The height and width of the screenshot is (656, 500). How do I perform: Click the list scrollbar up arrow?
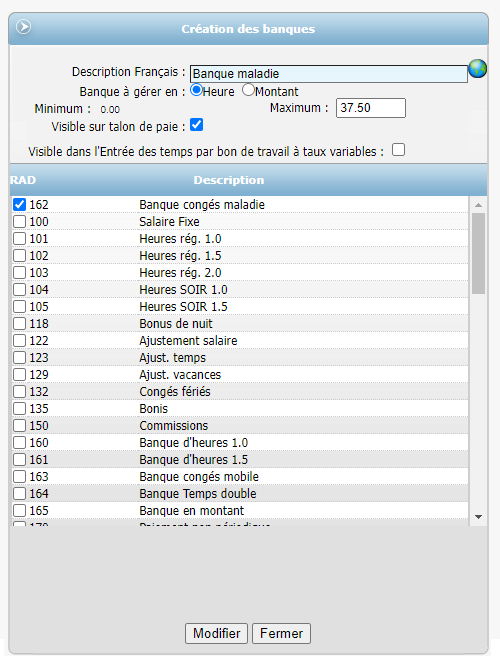pos(478,205)
